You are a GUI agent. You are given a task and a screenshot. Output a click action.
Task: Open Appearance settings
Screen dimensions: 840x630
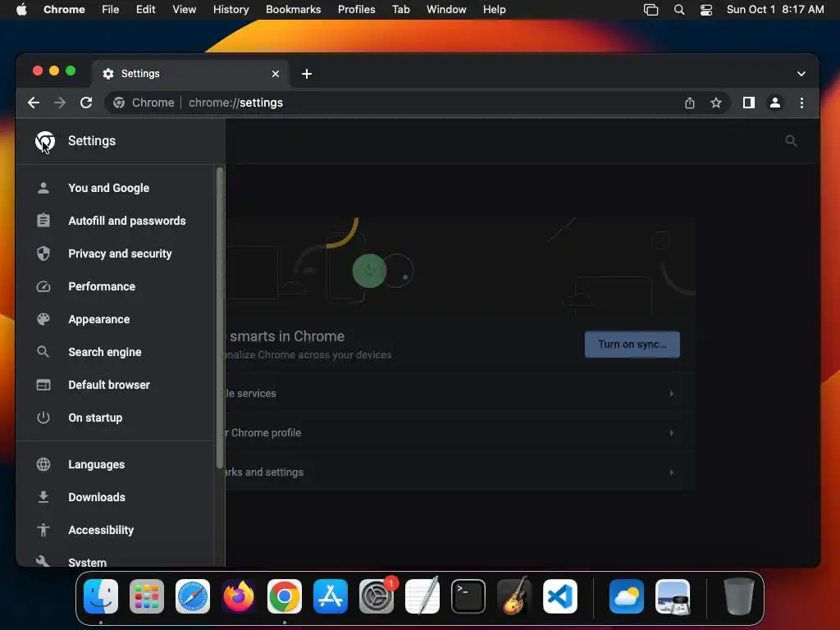tap(99, 319)
